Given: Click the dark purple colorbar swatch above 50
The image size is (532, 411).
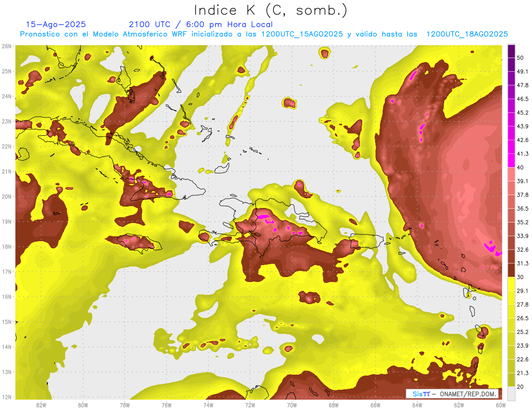Looking at the screenshot, I should pyautogui.click(x=511, y=51).
